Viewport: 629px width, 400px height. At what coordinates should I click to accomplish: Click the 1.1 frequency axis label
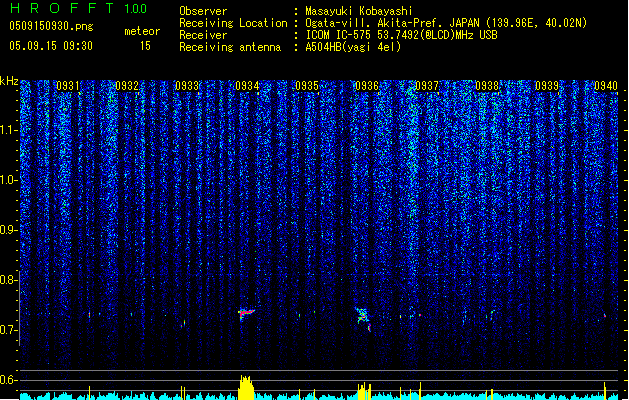9,130
